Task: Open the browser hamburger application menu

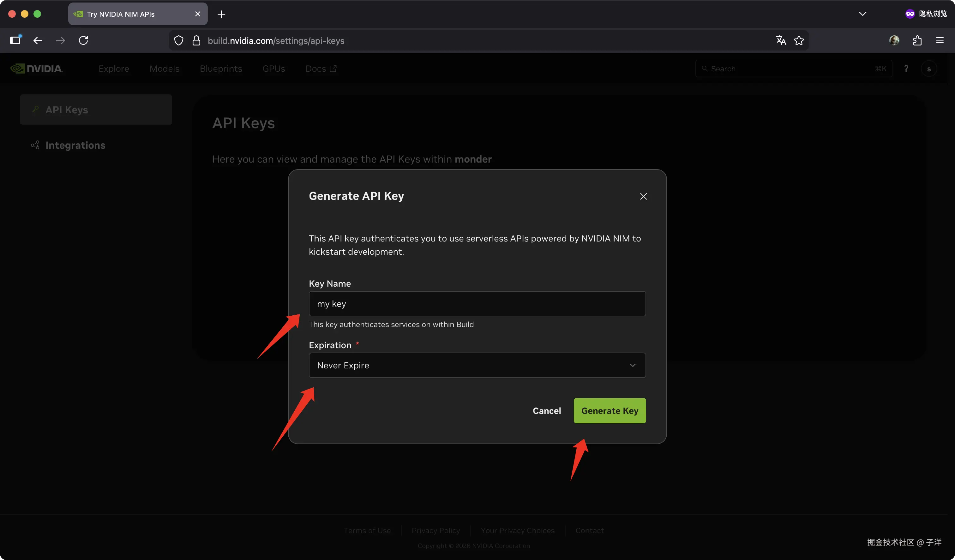Action: (x=940, y=40)
